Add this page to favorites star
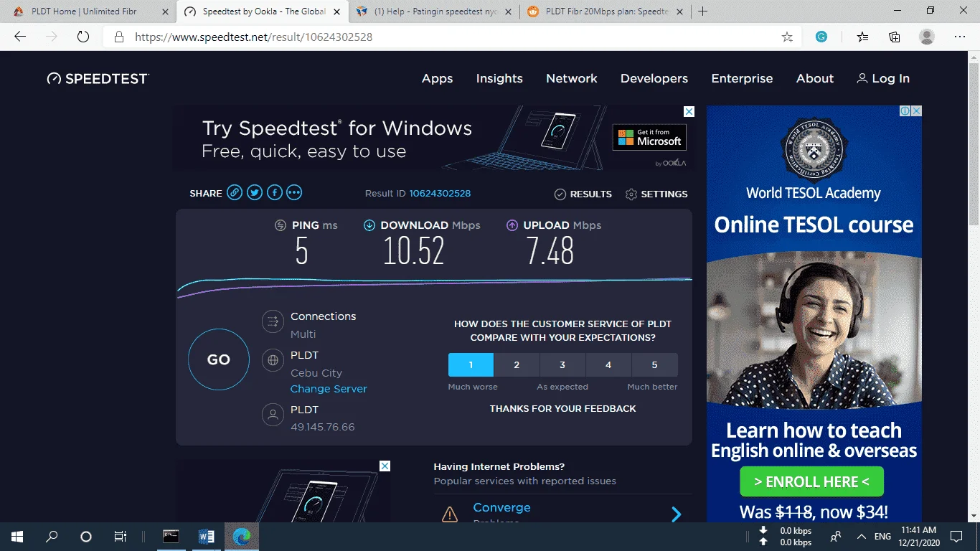Image resolution: width=980 pixels, height=551 pixels. (x=787, y=37)
